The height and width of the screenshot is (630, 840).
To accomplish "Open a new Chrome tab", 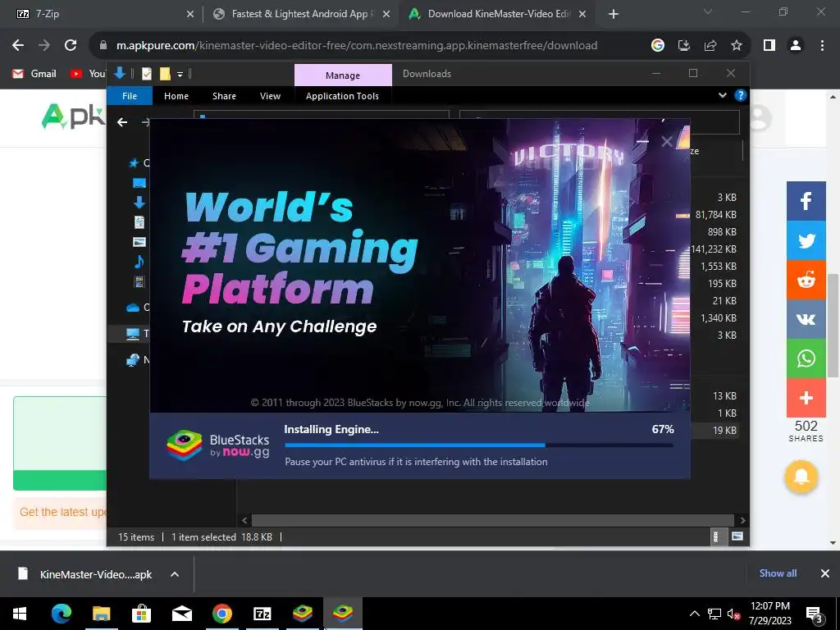I will point(614,15).
